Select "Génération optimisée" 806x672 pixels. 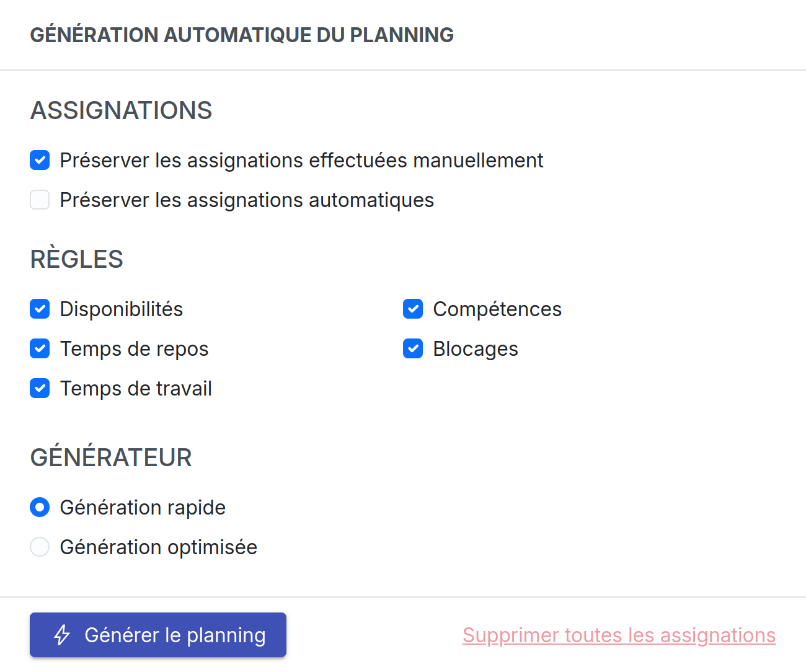coord(40,547)
